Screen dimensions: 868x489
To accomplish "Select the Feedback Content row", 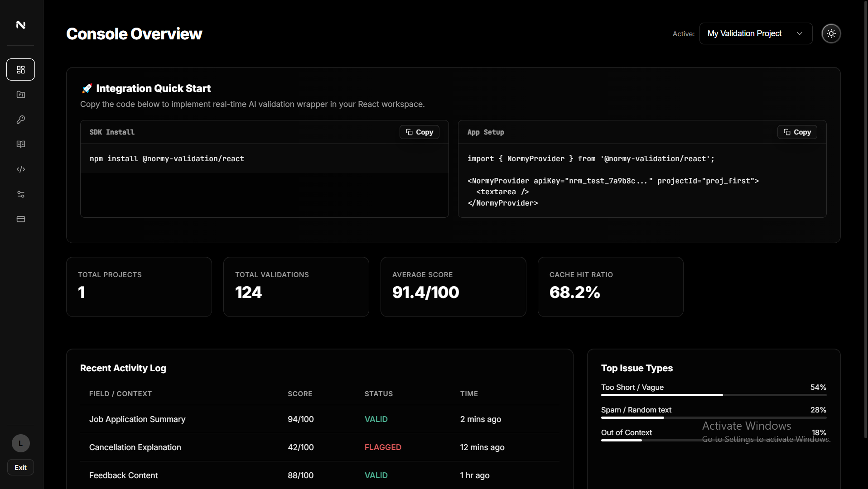I will [x=320, y=475].
